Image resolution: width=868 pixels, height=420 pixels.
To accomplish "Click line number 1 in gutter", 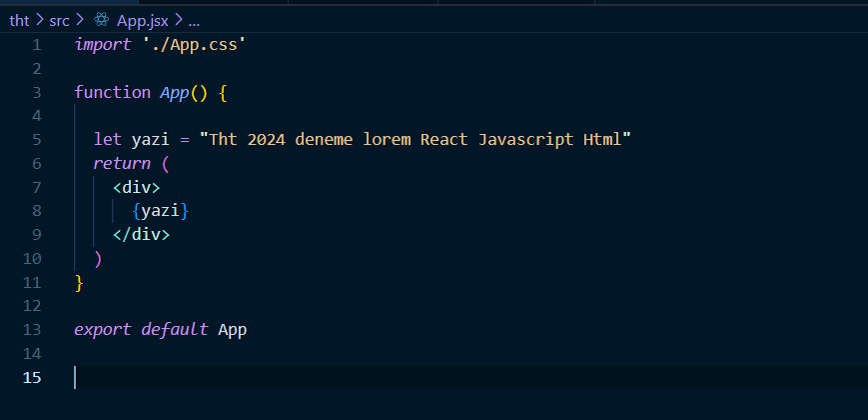I will pos(37,45).
